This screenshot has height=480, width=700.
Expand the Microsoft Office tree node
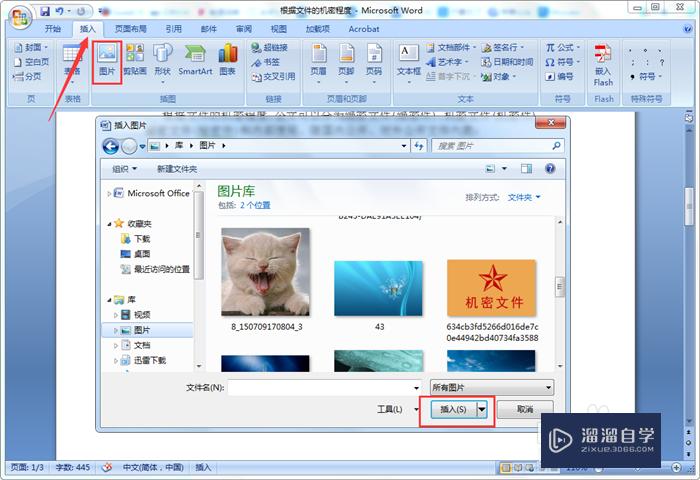coord(109,193)
